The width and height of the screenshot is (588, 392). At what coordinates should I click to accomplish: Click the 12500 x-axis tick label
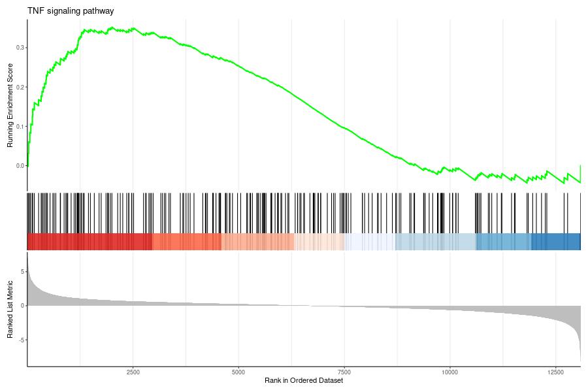555,372
